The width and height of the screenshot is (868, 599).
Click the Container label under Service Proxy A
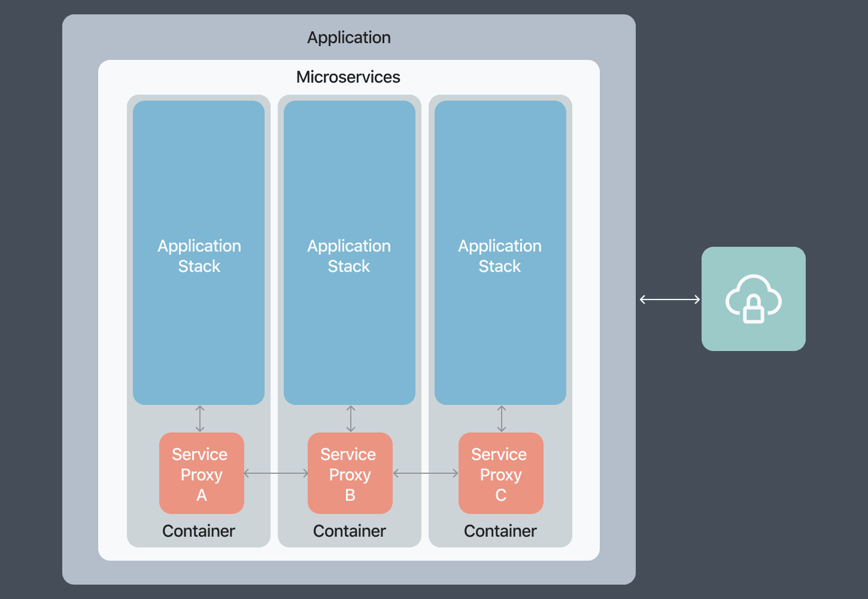tap(199, 531)
